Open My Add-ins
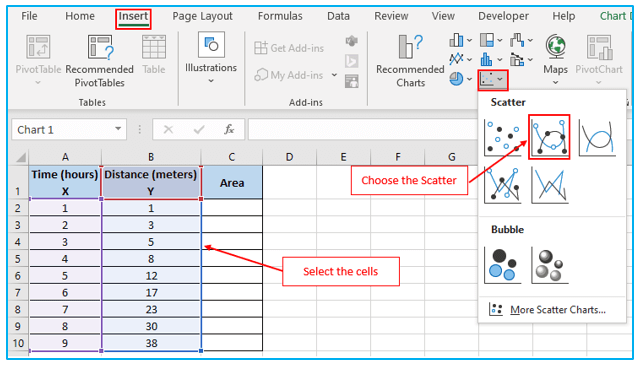Image resolution: width=640 pixels, height=366 pixels. (x=289, y=75)
